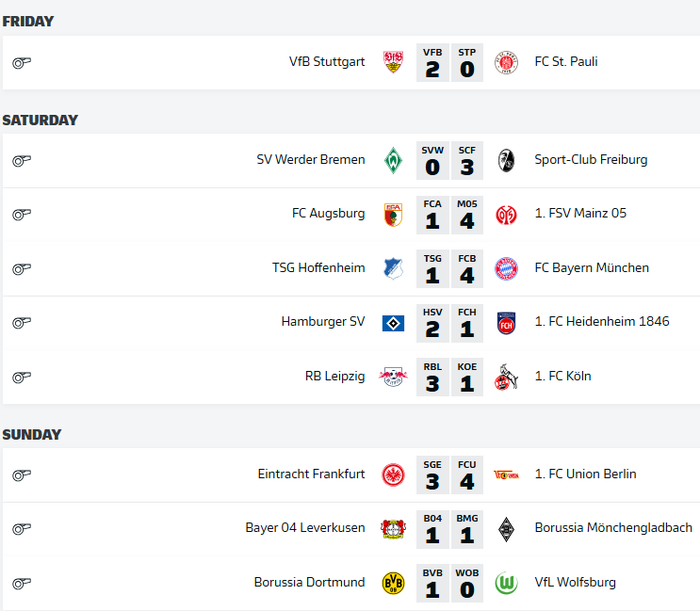Open the TSG Hoffenheim team link
This screenshot has width=700, height=611.
tap(318, 268)
